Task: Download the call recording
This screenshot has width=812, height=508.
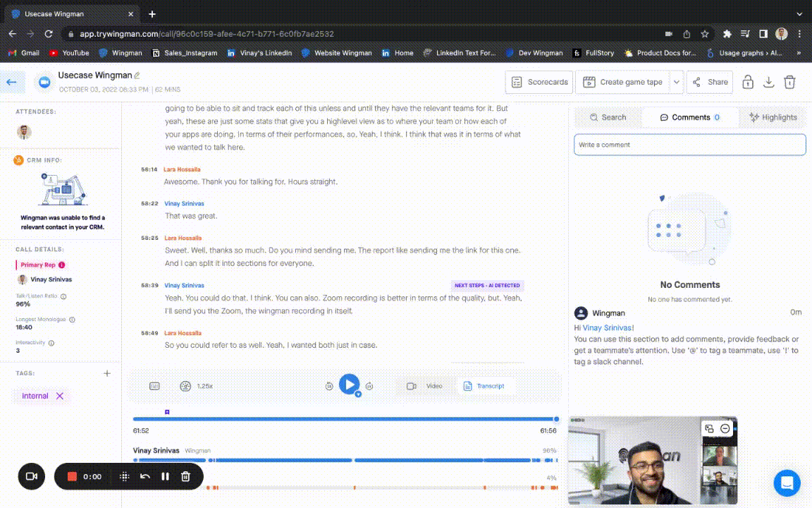Action: [768, 82]
